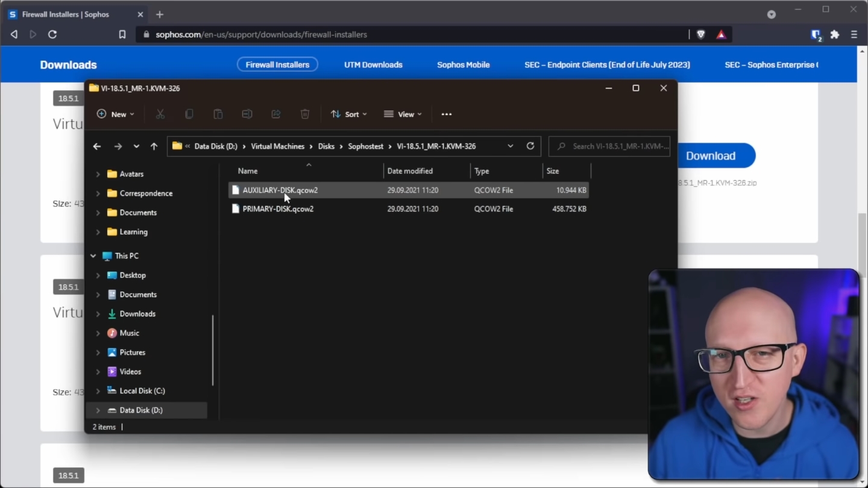Viewport: 868px width, 488px height.
Task: Select Music in the navigation pane
Action: tap(129, 333)
